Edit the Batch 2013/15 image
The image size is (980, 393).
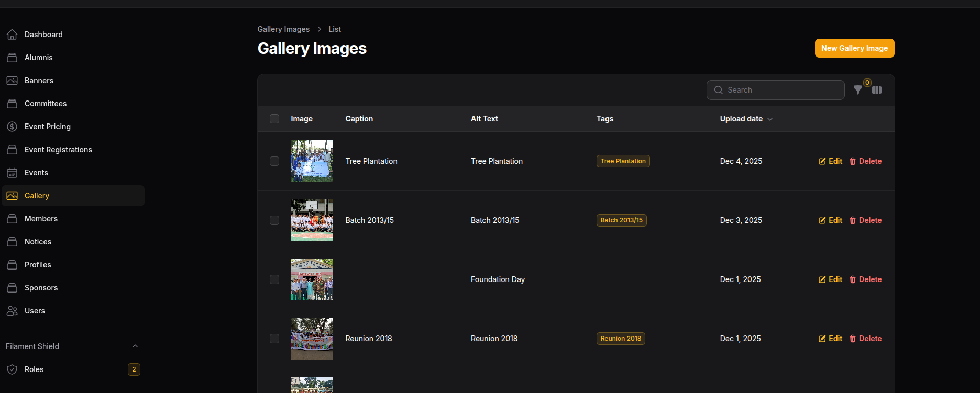point(831,220)
